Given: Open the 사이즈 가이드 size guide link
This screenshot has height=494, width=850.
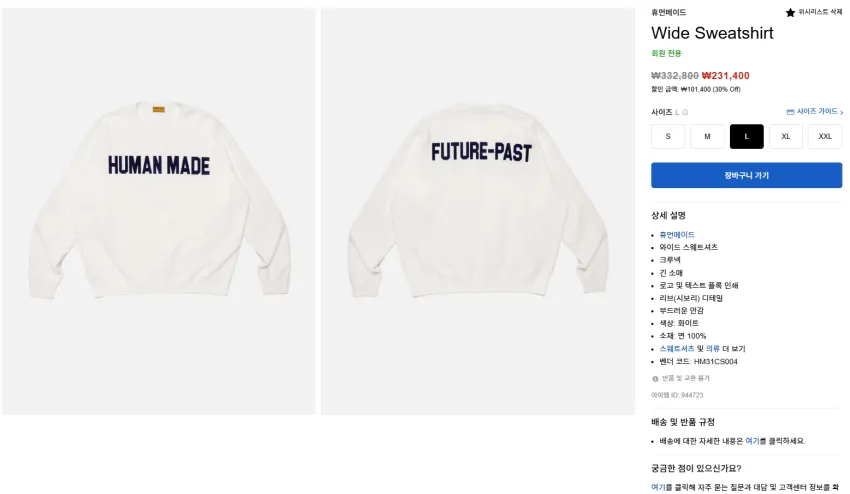Looking at the screenshot, I should [x=817, y=112].
